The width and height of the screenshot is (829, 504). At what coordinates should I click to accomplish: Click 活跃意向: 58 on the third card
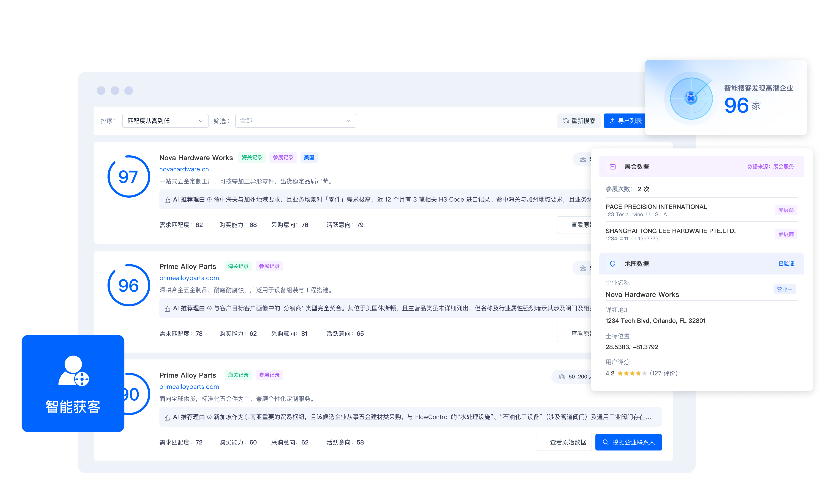[x=345, y=443]
